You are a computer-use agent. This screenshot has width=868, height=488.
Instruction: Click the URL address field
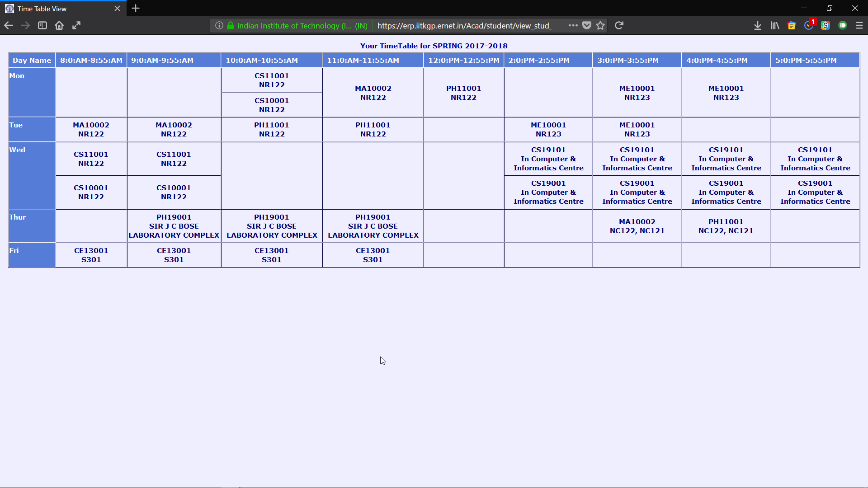pos(466,26)
